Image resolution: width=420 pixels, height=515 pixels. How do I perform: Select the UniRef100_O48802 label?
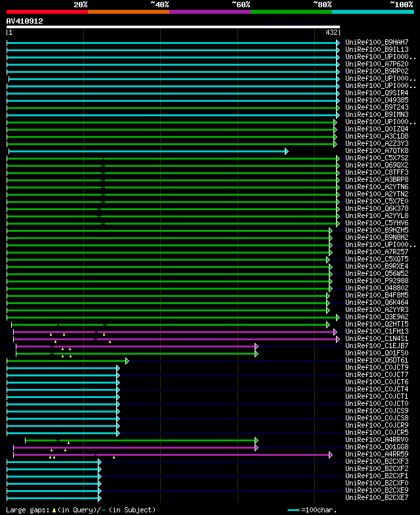click(377, 288)
